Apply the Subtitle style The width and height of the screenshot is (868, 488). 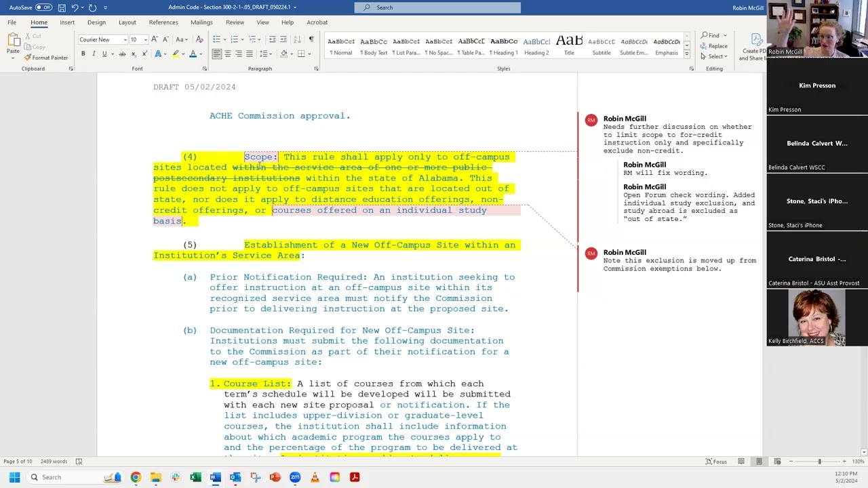coord(601,46)
